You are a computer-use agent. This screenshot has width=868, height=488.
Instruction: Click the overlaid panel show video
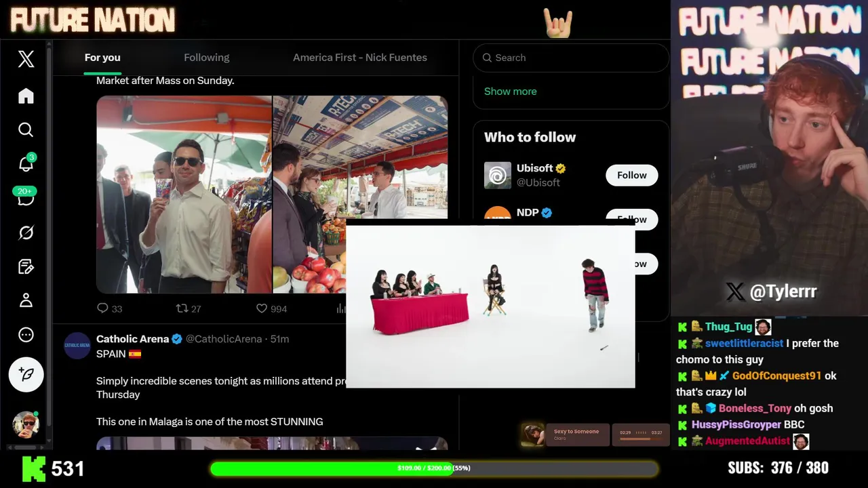tap(490, 306)
